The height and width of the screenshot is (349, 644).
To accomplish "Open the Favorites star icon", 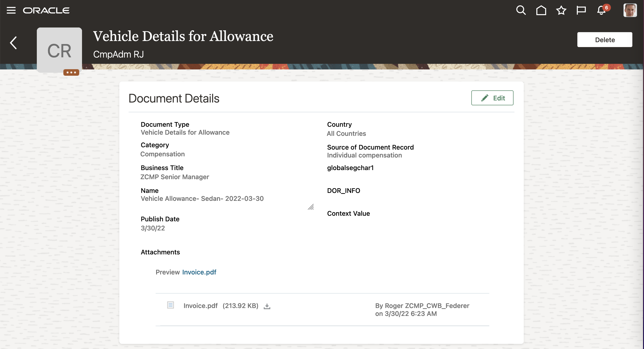I will 561,10.
